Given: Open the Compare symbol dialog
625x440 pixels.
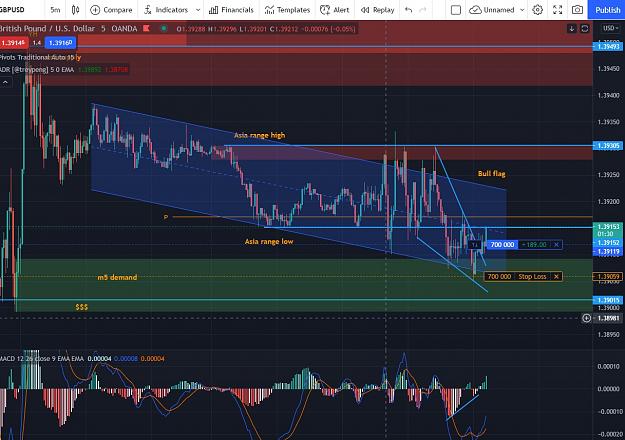Looking at the screenshot, I should (111, 10).
